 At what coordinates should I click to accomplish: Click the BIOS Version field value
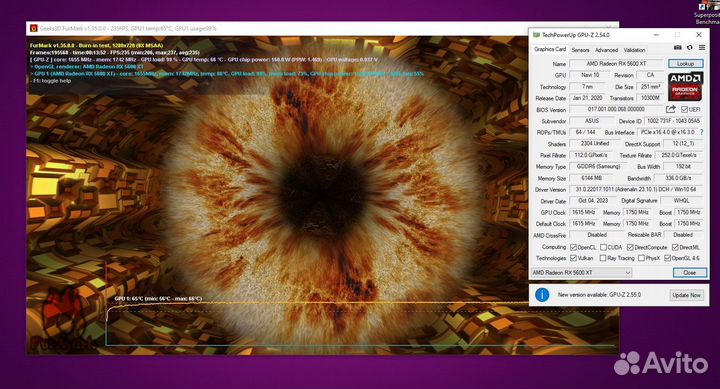coord(616,109)
